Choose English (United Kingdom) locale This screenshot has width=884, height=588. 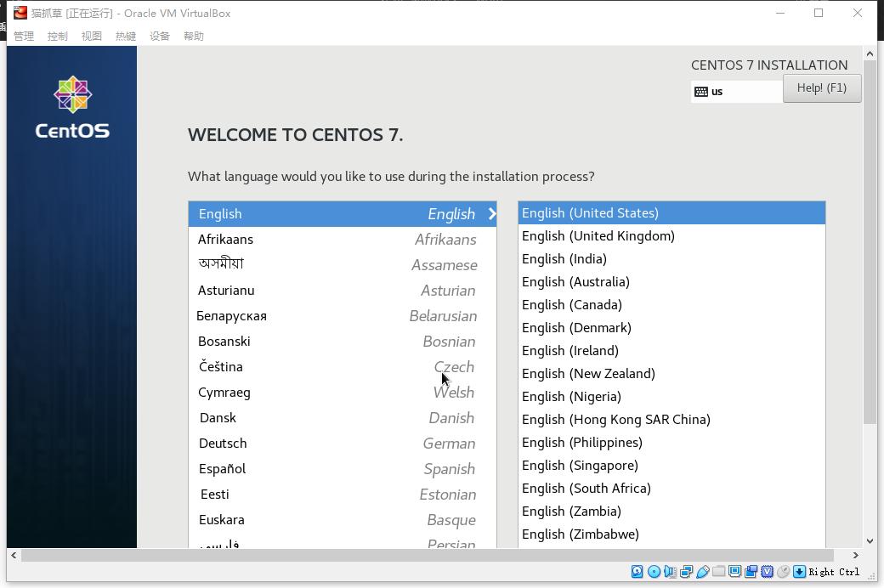(x=671, y=235)
